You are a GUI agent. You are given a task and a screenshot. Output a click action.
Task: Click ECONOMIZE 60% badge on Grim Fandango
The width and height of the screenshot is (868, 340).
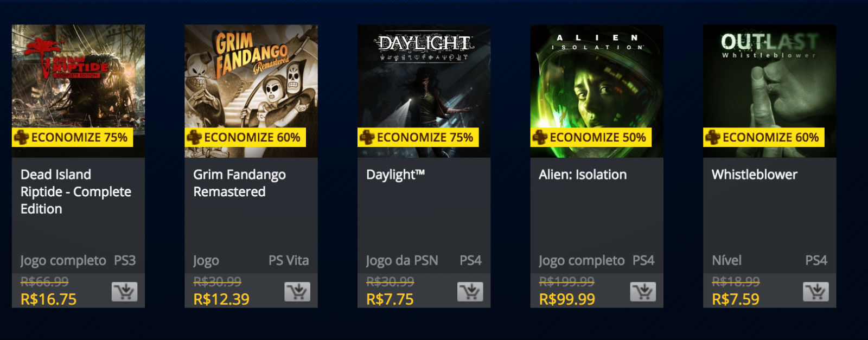[245, 137]
